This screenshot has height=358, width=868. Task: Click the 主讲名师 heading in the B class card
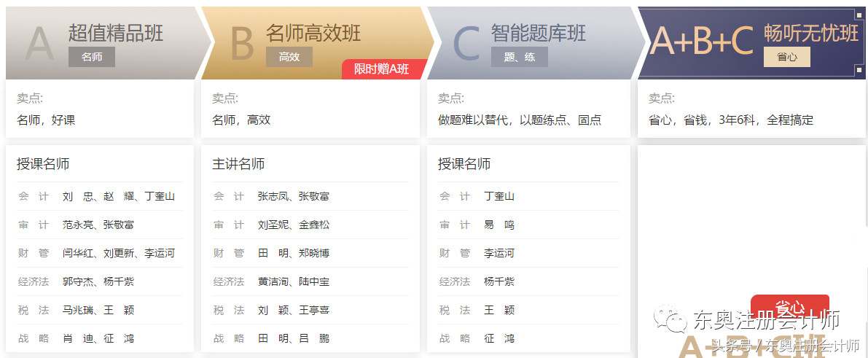coord(238,164)
